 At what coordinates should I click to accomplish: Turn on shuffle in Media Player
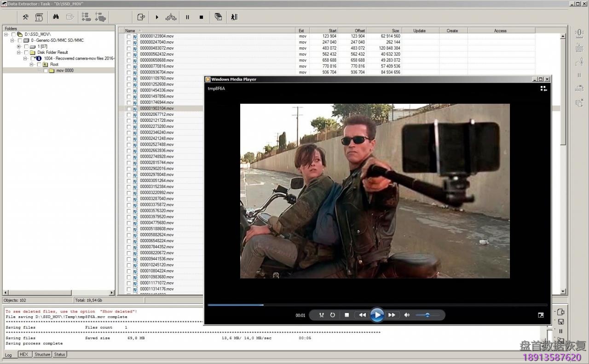coord(321,315)
